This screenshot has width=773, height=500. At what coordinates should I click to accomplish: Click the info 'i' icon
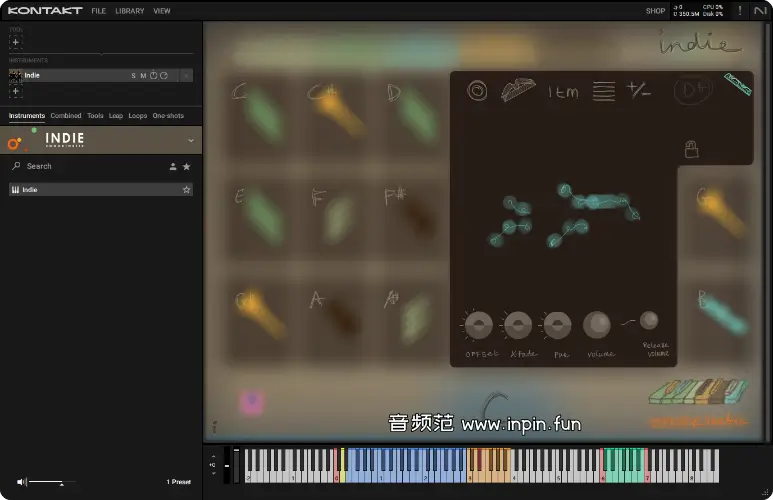point(214,427)
